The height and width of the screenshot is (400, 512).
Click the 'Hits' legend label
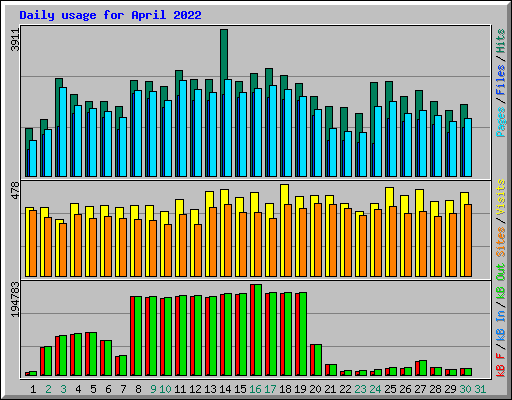(x=500, y=41)
